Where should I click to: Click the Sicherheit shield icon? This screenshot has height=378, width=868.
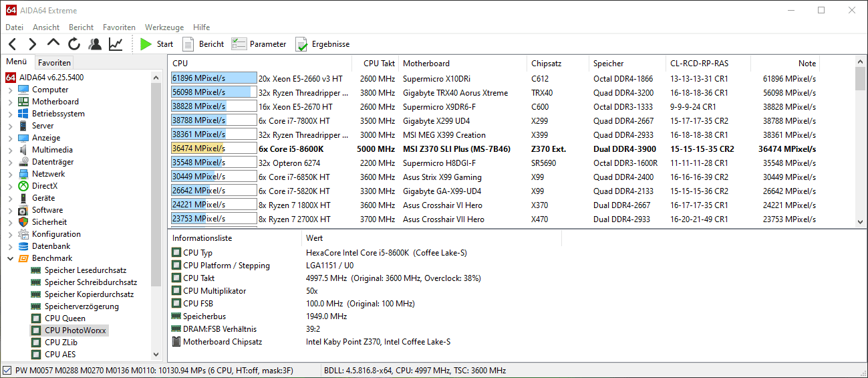[x=23, y=222]
